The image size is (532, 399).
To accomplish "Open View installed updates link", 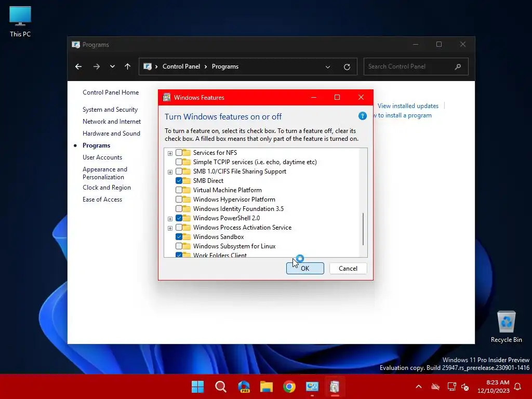I will tap(408, 106).
